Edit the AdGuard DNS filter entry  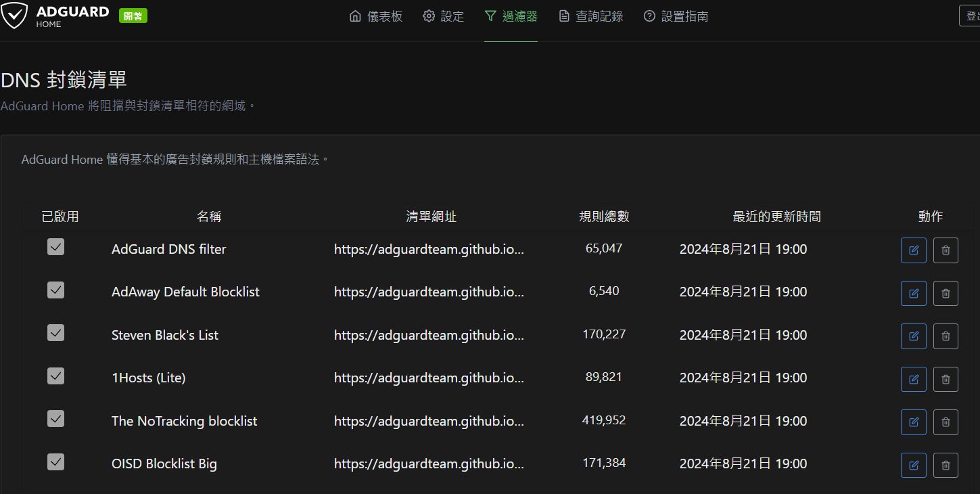tap(914, 250)
